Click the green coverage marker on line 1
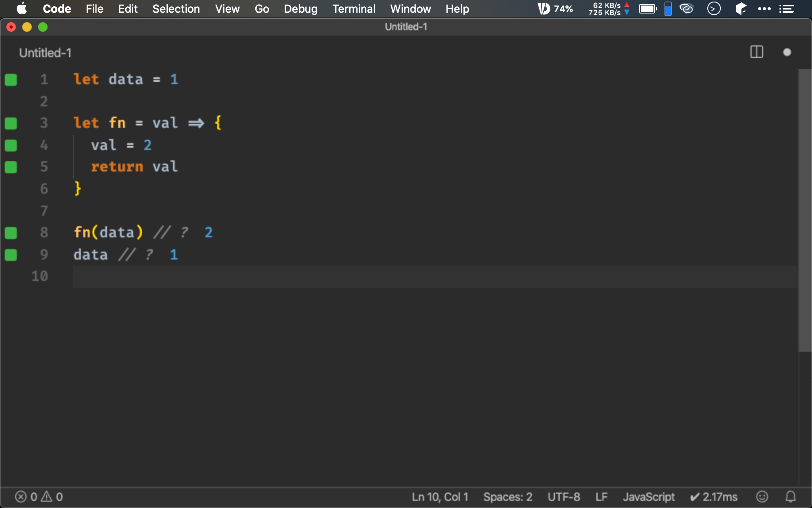The height and width of the screenshot is (508, 812). click(11, 80)
